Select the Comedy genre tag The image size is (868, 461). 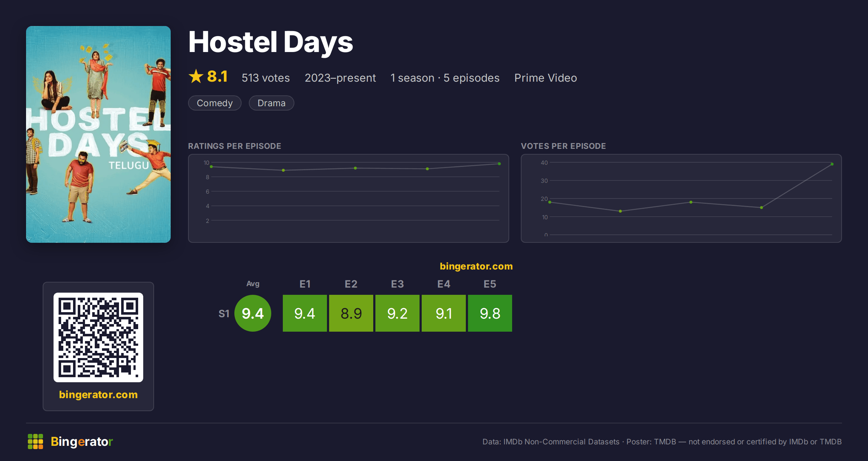pos(215,103)
